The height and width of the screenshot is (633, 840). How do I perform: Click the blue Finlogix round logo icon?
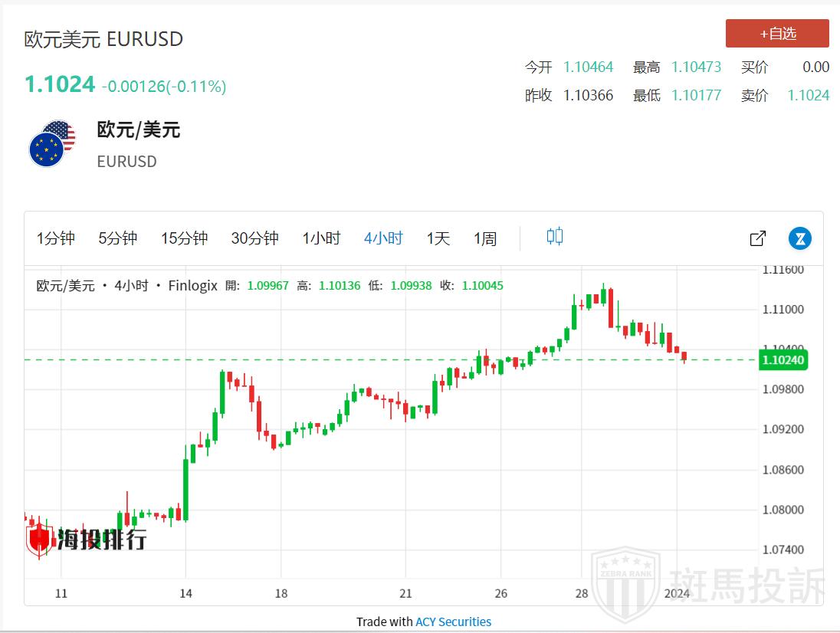click(x=800, y=238)
